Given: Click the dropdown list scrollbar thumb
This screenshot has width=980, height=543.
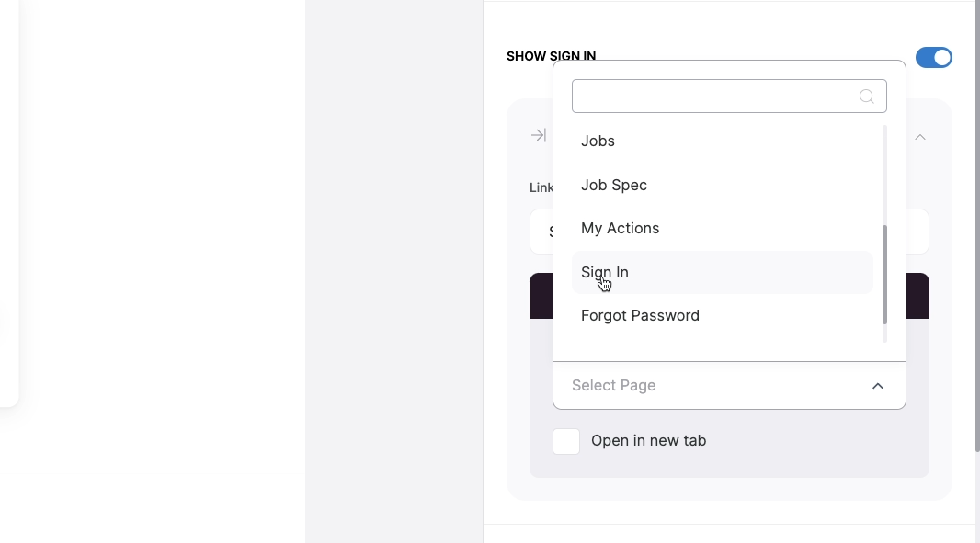Looking at the screenshot, I should 884,275.
